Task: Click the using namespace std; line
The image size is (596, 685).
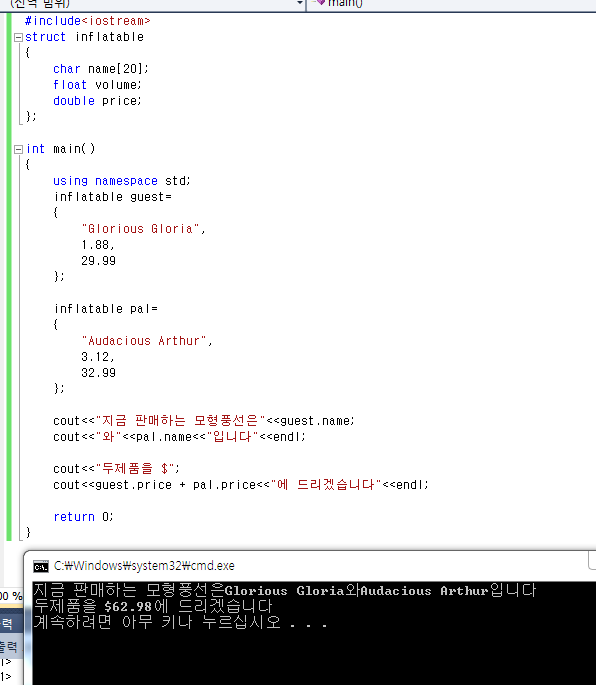Action: [x=121, y=181]
